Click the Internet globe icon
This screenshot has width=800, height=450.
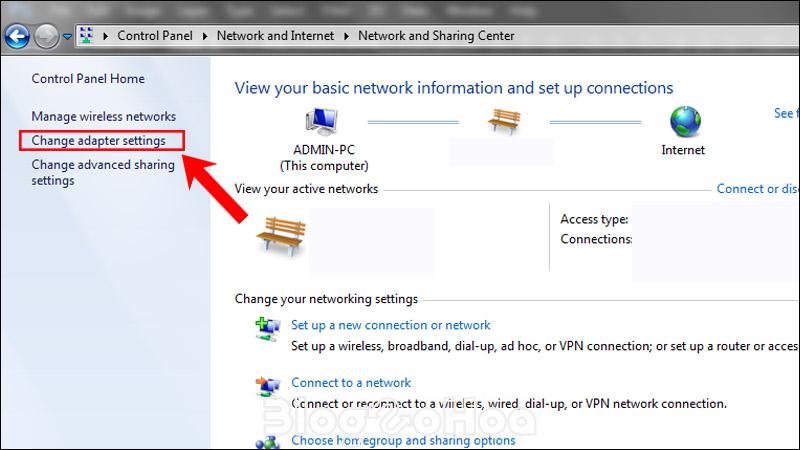point(685,121)
